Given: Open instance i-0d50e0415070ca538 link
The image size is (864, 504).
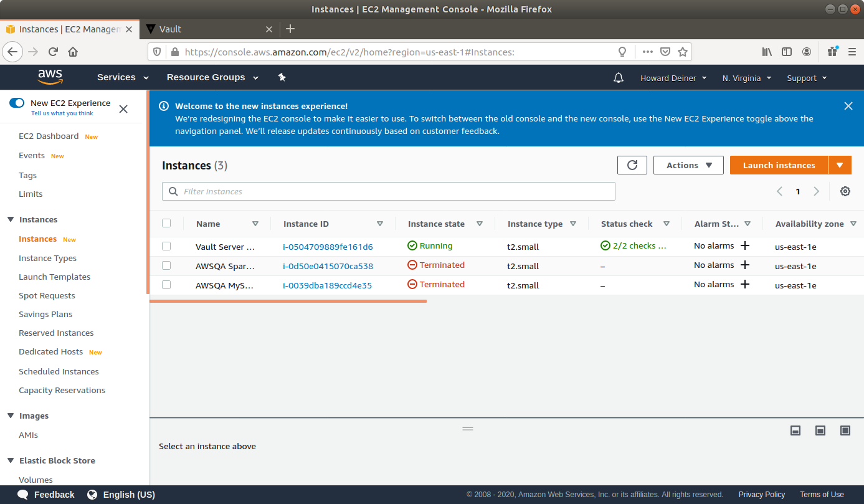Looking at the screenshot, I should [x=328, y=266].
